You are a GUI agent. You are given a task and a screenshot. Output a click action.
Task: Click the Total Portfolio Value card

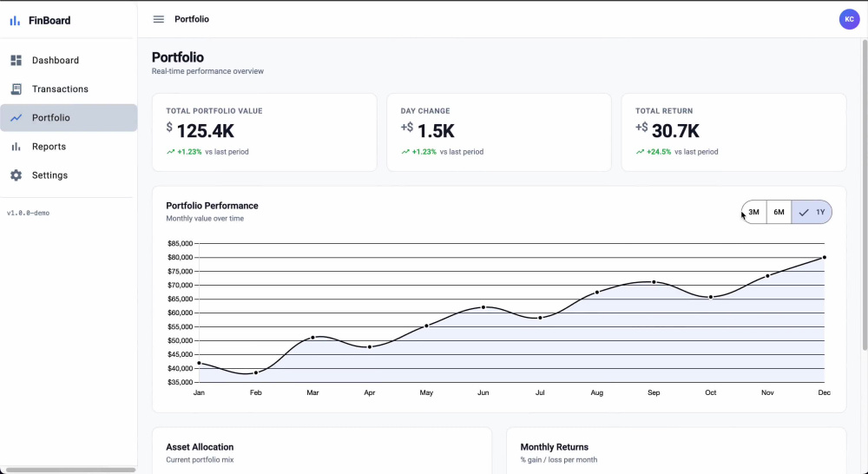pyautogui.click(x=265, y=132)
